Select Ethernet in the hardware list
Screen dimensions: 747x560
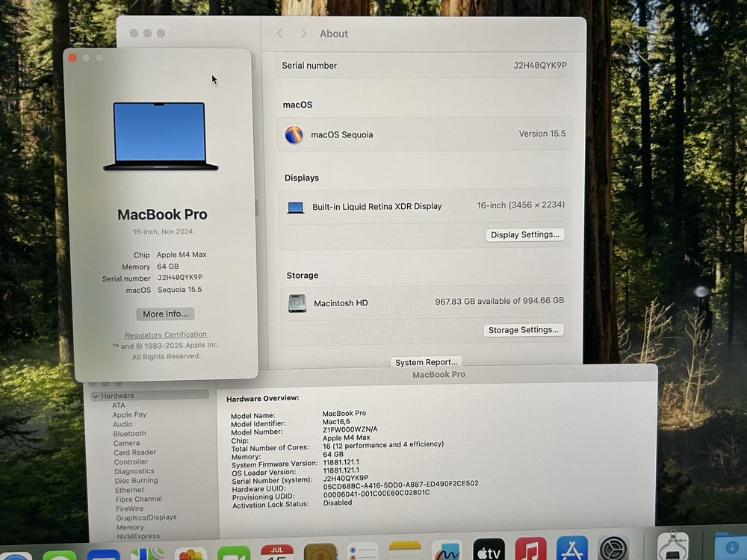tap(129, 490)
